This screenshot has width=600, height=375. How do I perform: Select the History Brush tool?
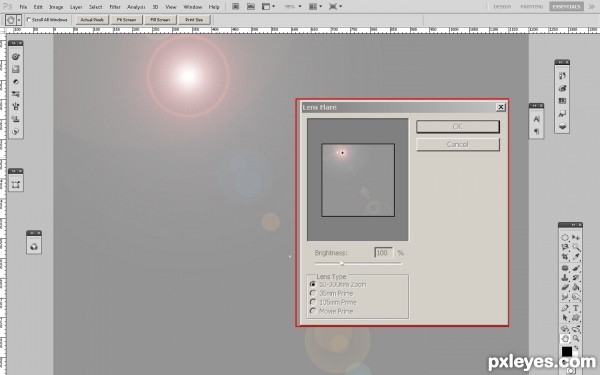pos(576,277)
